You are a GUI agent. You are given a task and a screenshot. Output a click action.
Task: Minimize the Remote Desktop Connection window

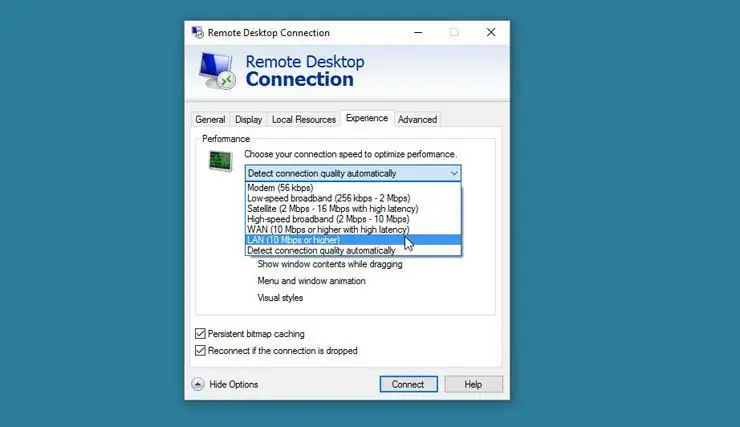coord(418,32)
